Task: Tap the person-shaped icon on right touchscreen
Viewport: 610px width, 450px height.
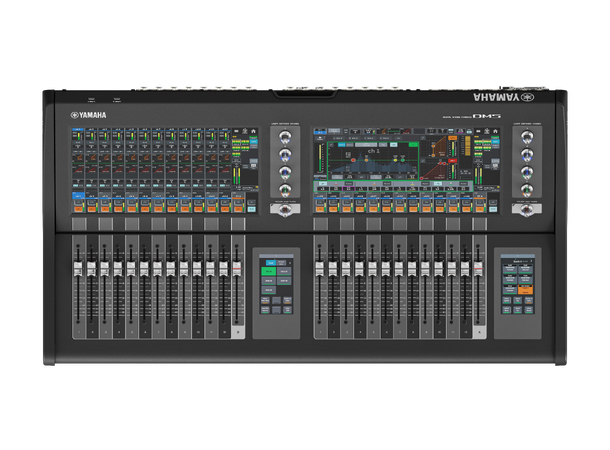Action: coord(487,131)
